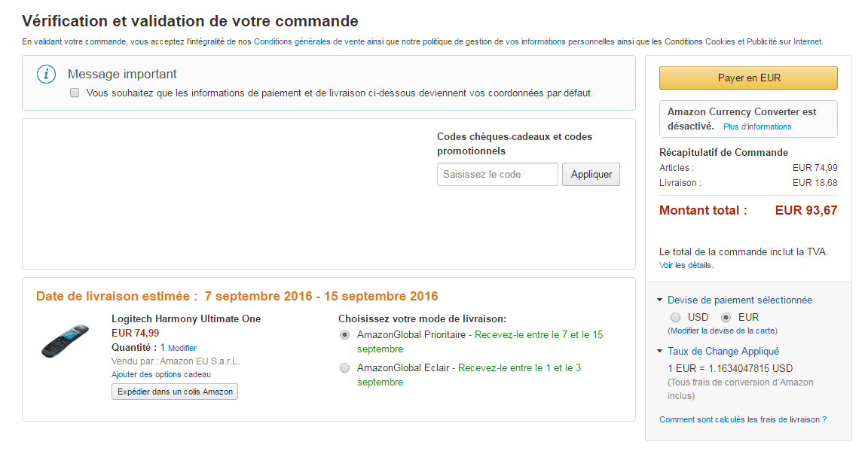Click Modifier la devise de la carte link
Screen dimensions: 868x451
pyautogui.click(x=723, y=331)
